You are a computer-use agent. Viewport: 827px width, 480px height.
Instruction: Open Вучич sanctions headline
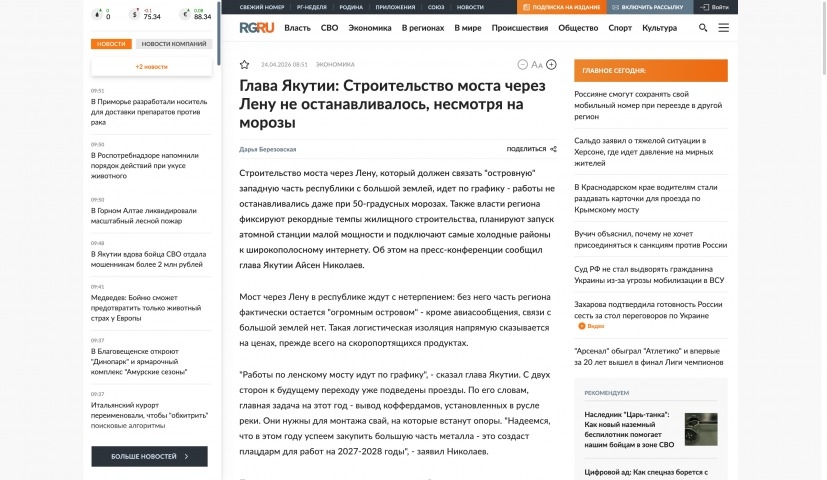[650, 239]
